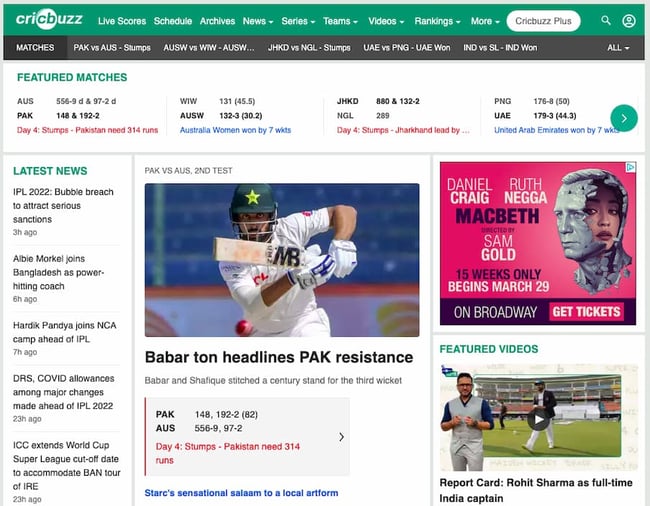Open Starc's sensational salaam article link
650x506 pixels.
click(x=241, y=493)
